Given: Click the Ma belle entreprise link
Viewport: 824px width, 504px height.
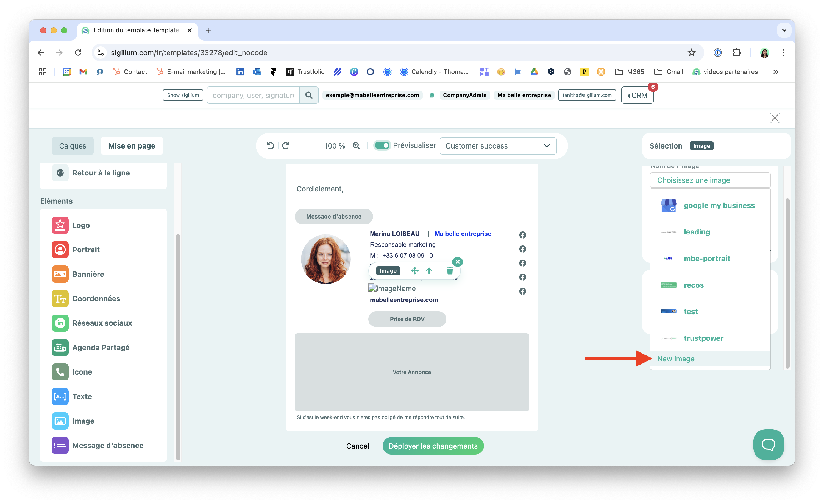Looking at the screenshot, I should 524,95.
